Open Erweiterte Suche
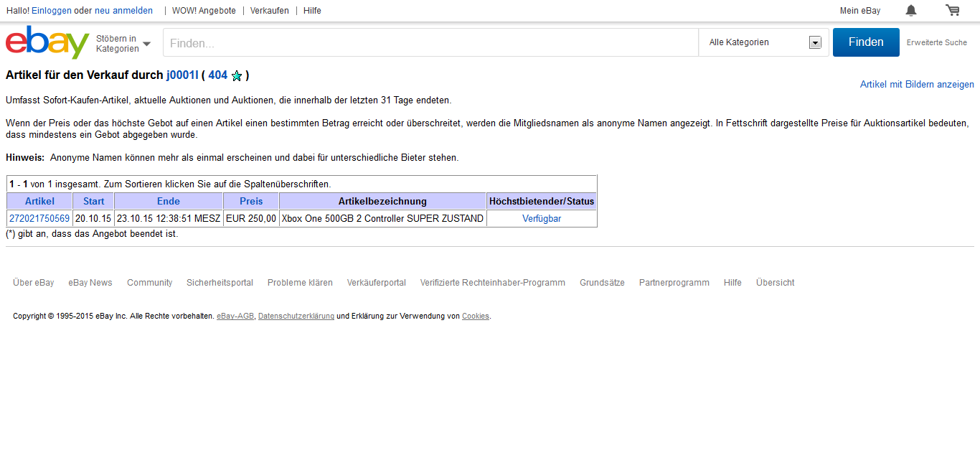Image resolution: width=980 pixels, height=455 pixels. pos(937,43)
